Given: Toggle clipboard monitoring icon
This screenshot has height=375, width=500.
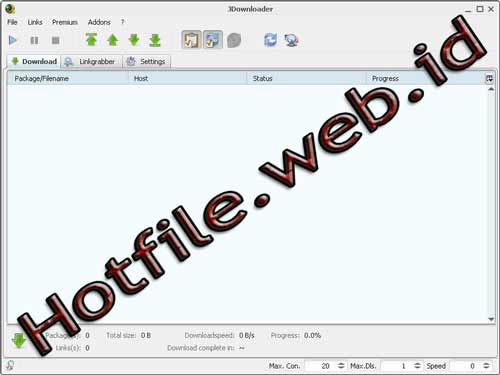Looking at the screenshot, I should (x=191, y=40).
